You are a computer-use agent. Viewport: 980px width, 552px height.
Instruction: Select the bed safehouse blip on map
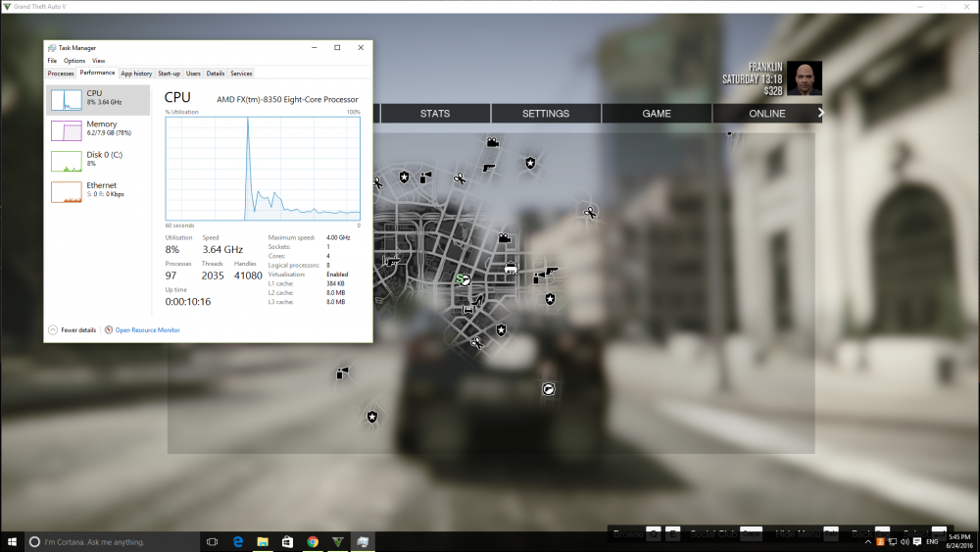pos(467,310)
